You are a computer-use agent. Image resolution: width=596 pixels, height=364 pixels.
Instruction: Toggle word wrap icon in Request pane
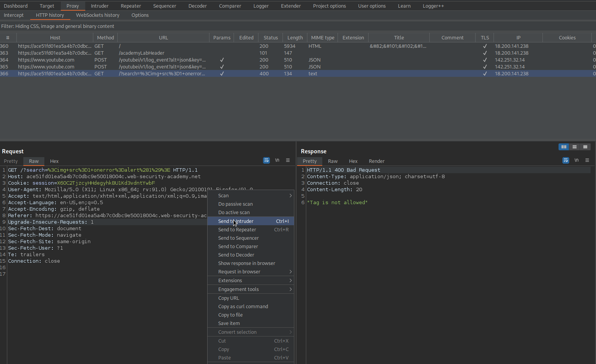tap(266, 160)
